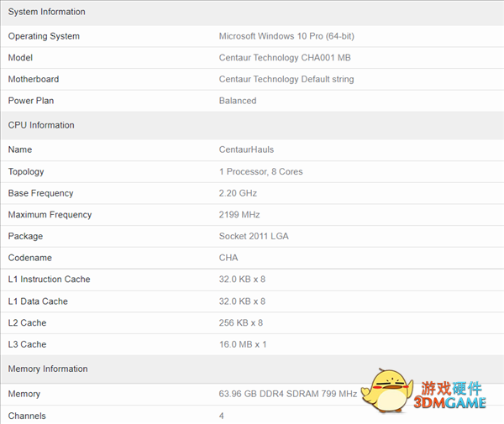
Task: Select L1 Data Cache 32.0 KB x 8
Action: [x=242, y=301]
